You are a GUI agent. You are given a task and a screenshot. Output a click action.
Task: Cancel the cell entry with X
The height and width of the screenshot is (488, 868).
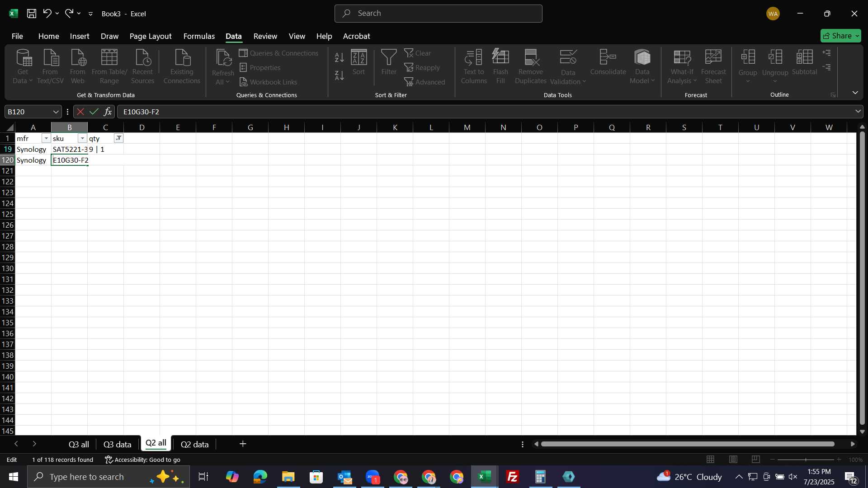tap(80, 112)
